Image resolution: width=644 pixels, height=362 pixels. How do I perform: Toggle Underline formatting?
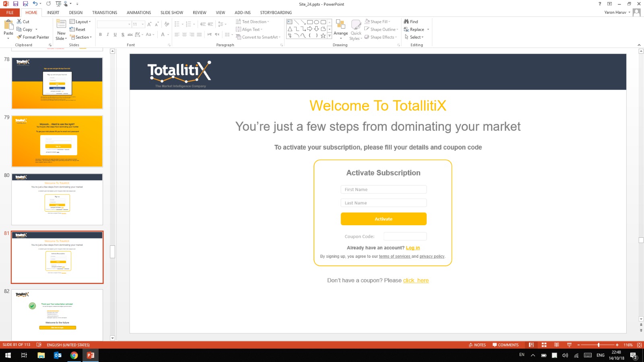tap(115, 35)
